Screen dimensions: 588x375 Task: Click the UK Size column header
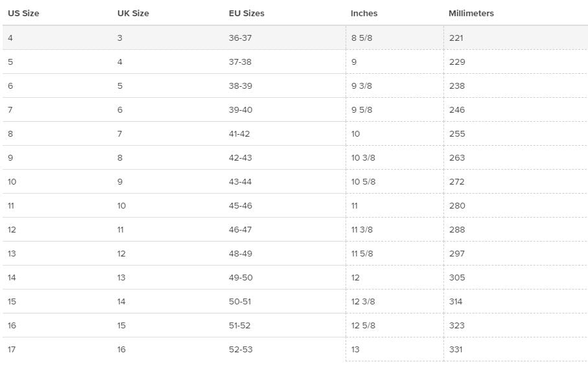pyautogui.click(x=133, y=13)
